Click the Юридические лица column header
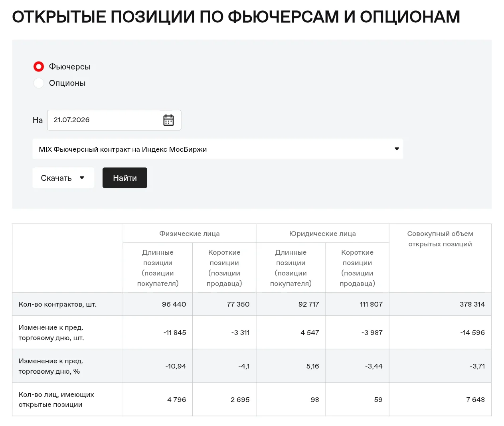This screenshot has height=426, width=504. point(322,234)
